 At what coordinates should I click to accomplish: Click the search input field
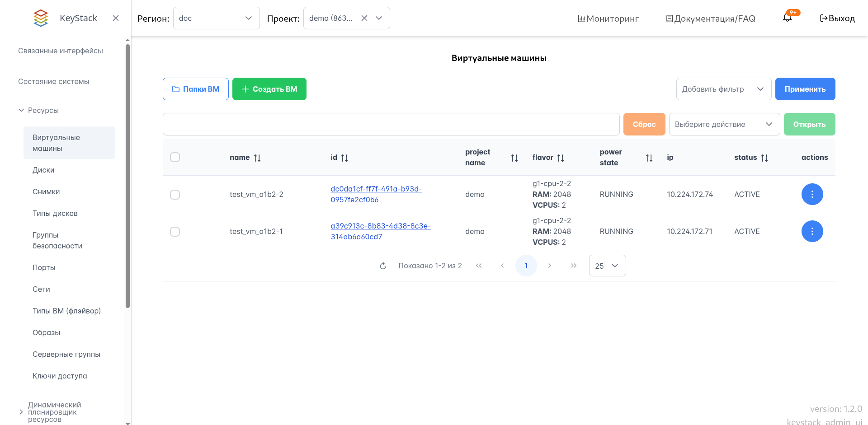coord(391,124)
